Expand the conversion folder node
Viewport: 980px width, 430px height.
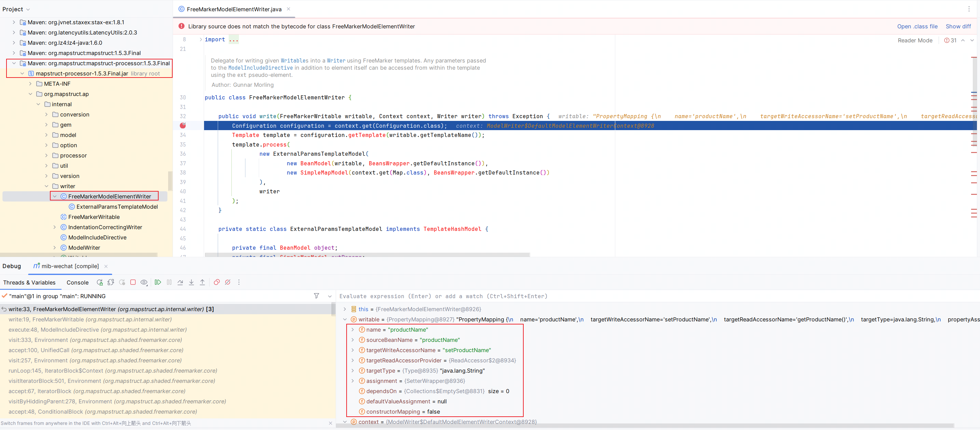46,114
